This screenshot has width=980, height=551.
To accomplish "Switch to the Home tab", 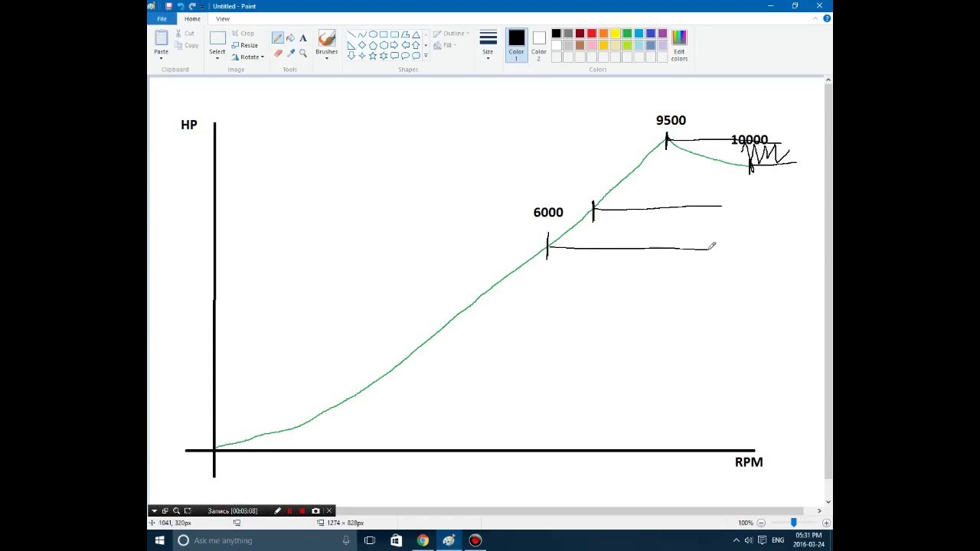I will tap(192, 18).
